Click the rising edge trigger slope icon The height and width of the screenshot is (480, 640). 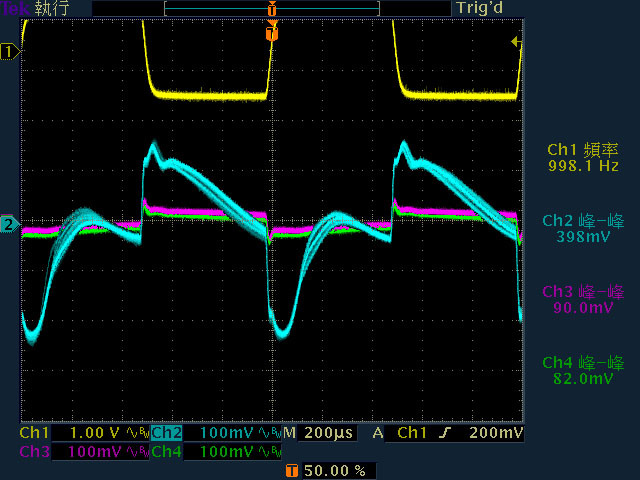(x=445, y=433)
